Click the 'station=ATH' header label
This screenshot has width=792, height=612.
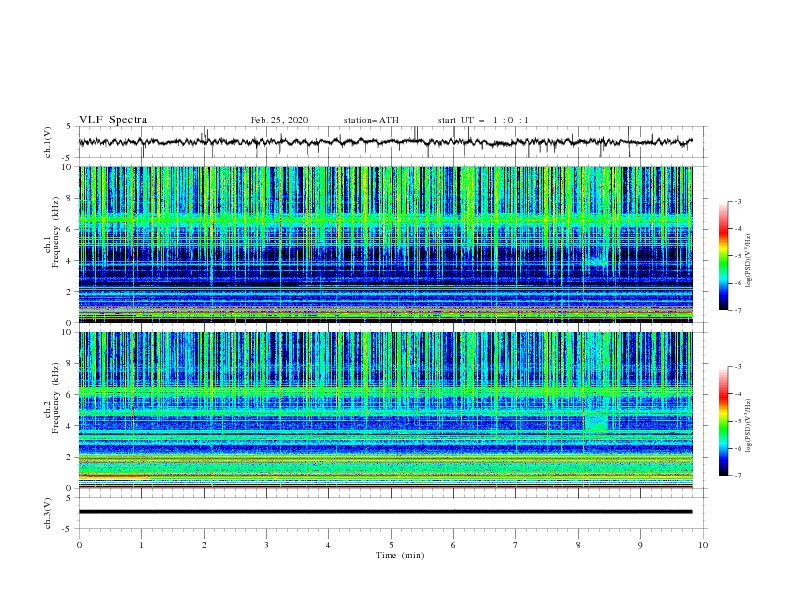(371, 120)
